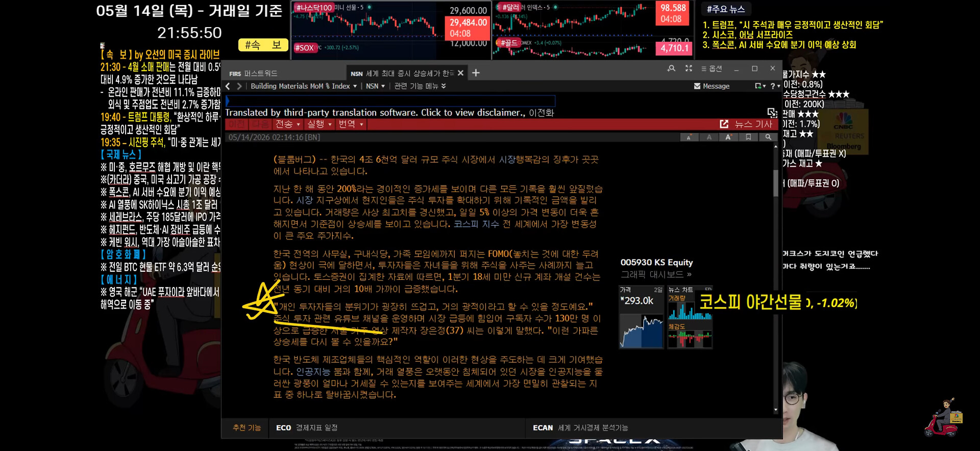Screen dimensions: 980x451
Task: Open 그래픽 대시보드 link
Action: coord(656,275)
